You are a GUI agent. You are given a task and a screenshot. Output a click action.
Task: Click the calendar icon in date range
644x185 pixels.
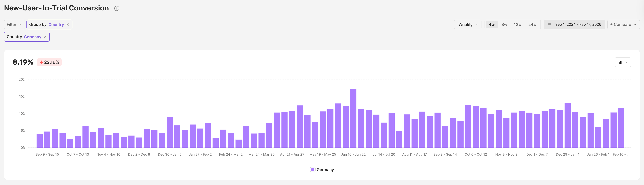coord(549,25)
